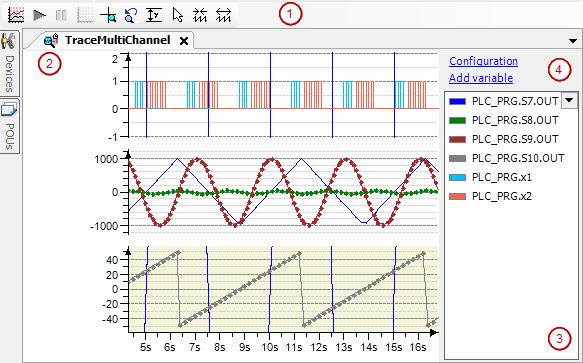Open the Devices side panel tab
Image resolution: width=583 pixels, height=363 pixels.
pyautogui.click(x=9, y=64)
